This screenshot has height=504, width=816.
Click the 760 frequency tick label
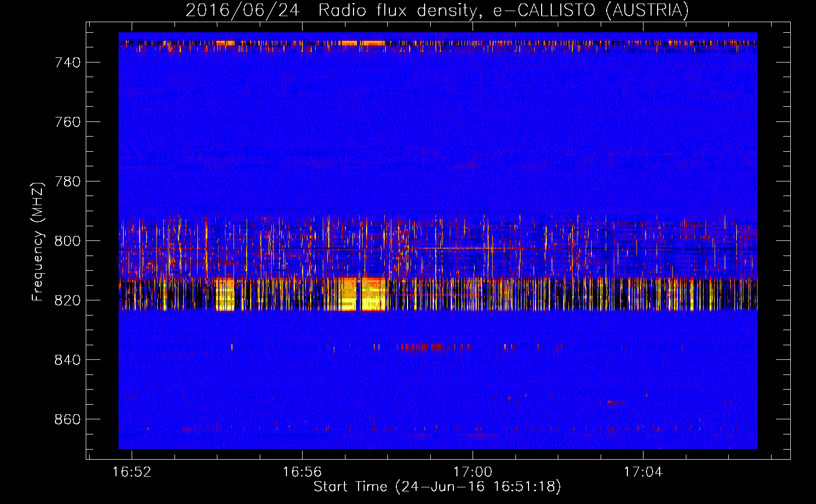[x=68, y=122]
